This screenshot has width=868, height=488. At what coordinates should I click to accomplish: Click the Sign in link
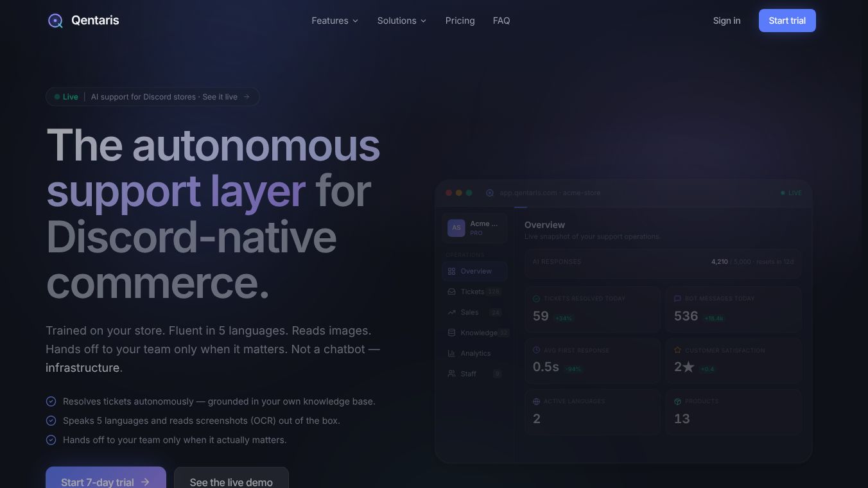click(727, 21)
